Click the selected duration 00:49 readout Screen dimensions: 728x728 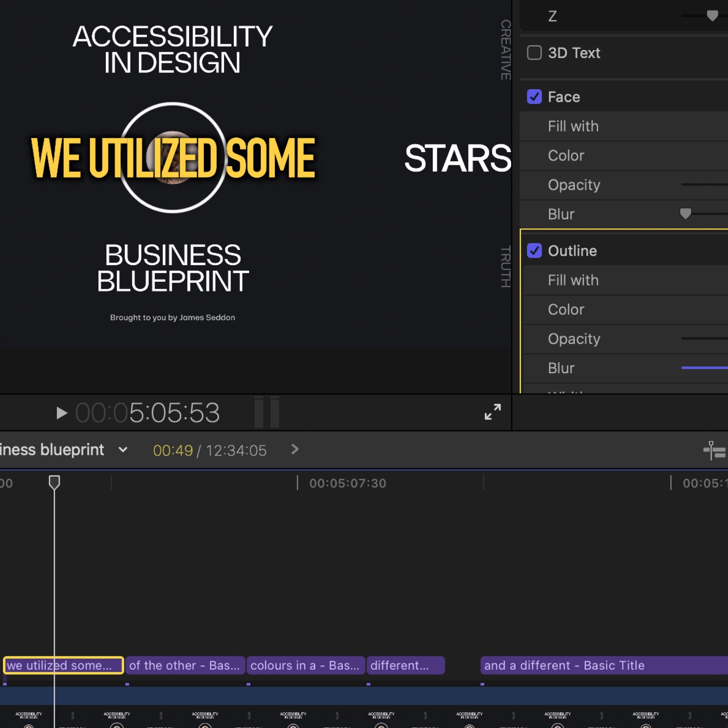[173, 450]
